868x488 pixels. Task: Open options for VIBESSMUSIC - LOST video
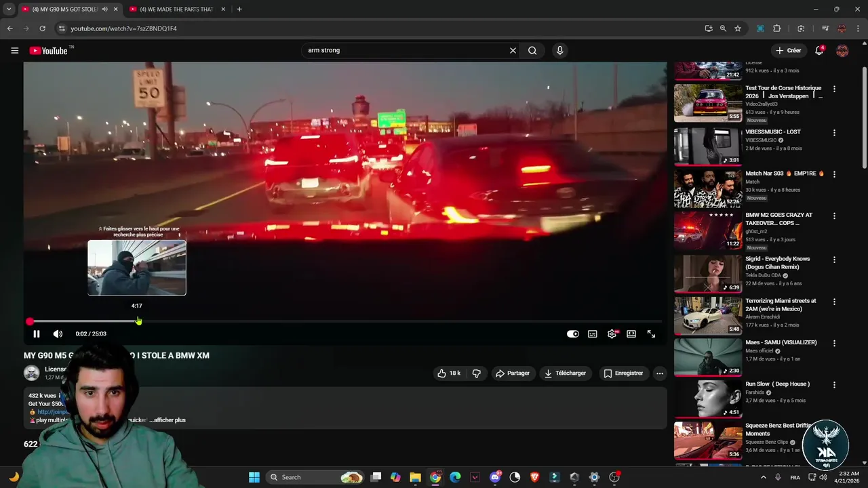pos(834,133)
